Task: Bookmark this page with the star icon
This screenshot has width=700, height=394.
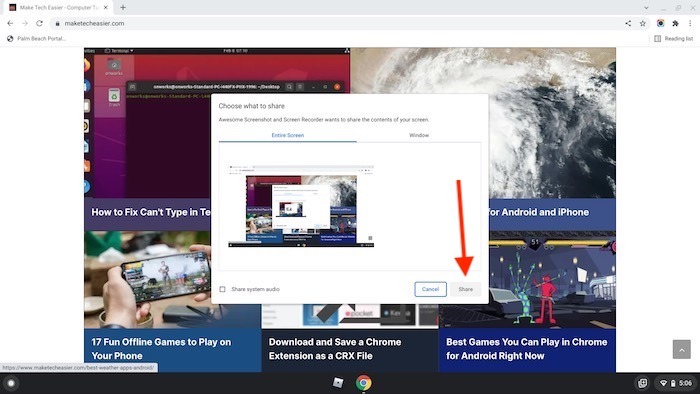Action: click(642, 23)
